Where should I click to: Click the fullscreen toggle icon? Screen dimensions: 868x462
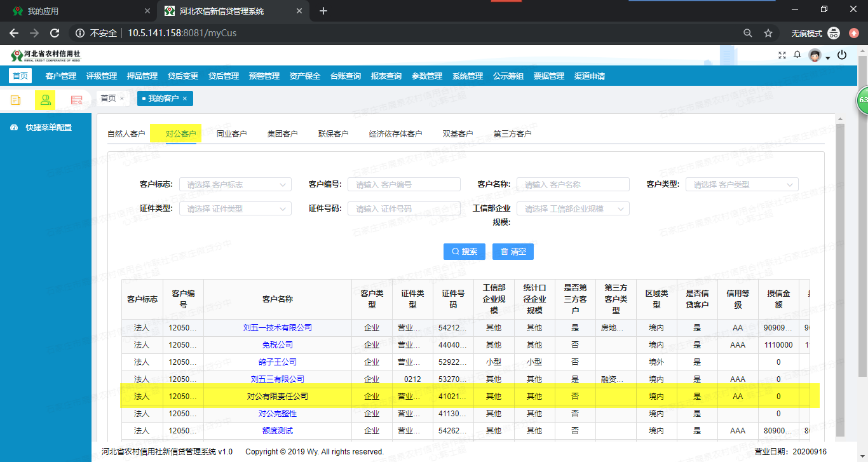[x=782, y=55]
